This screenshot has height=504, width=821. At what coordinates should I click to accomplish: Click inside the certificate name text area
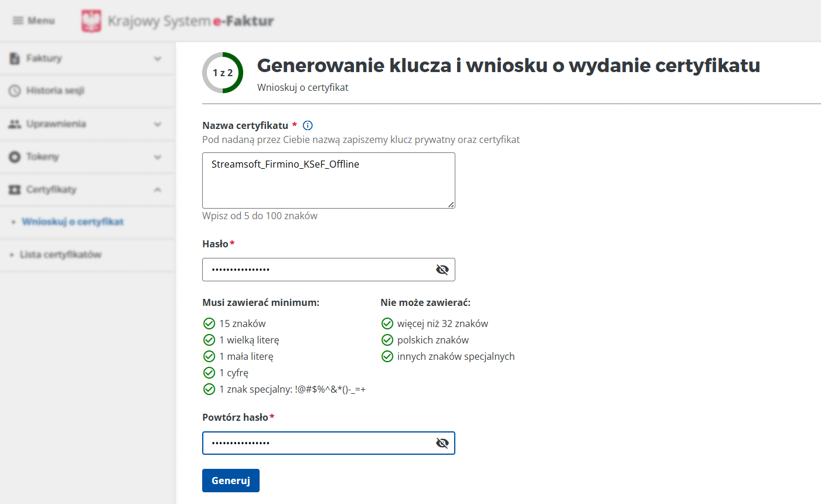[328, 180]
